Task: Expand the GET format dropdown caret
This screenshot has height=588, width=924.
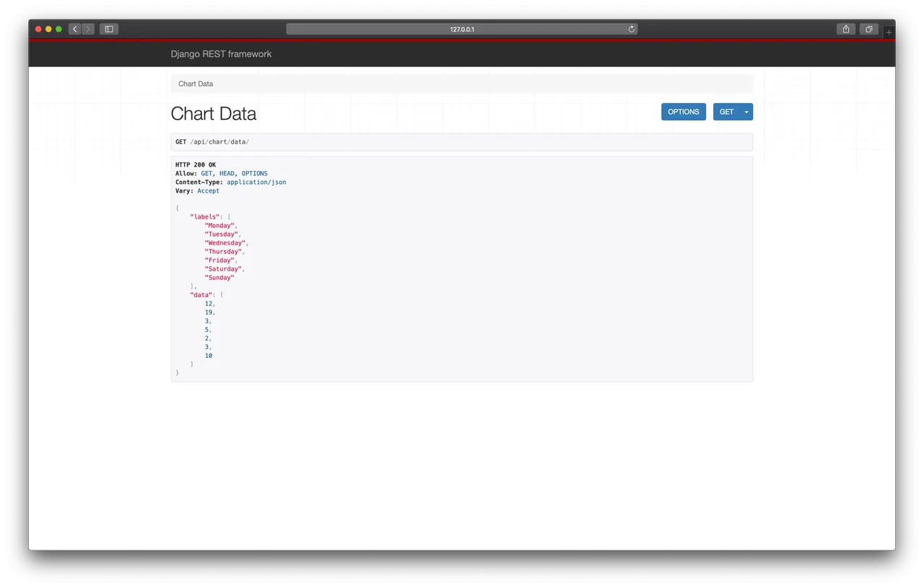Action: (x=746, y=112)
